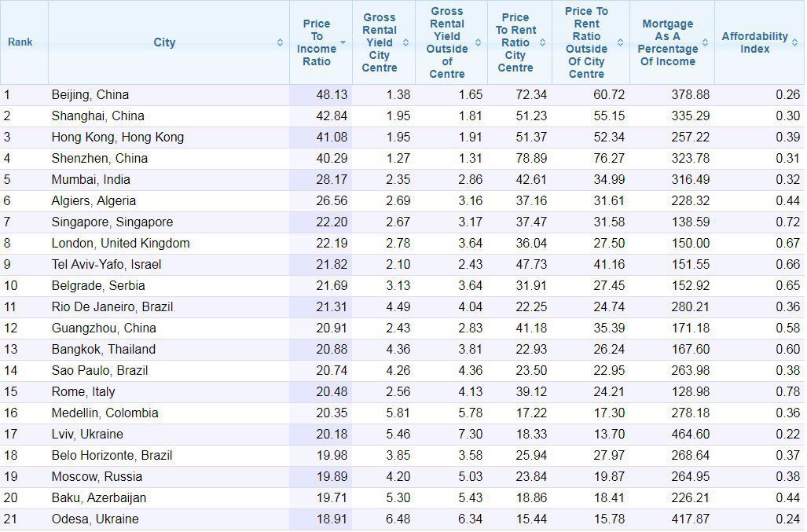Select the 'Baku, Azerbaijan' city cell

(x=169, y=498)
